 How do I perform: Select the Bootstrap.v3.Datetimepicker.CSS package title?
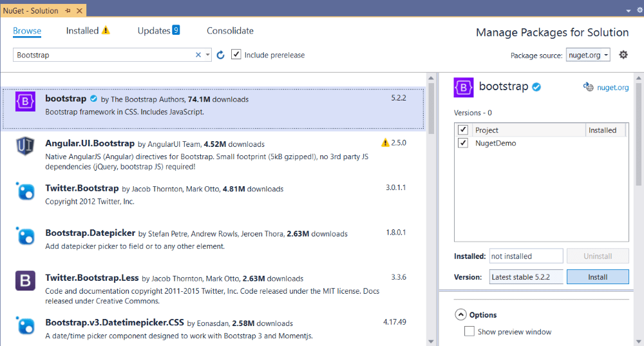[115, 323]
